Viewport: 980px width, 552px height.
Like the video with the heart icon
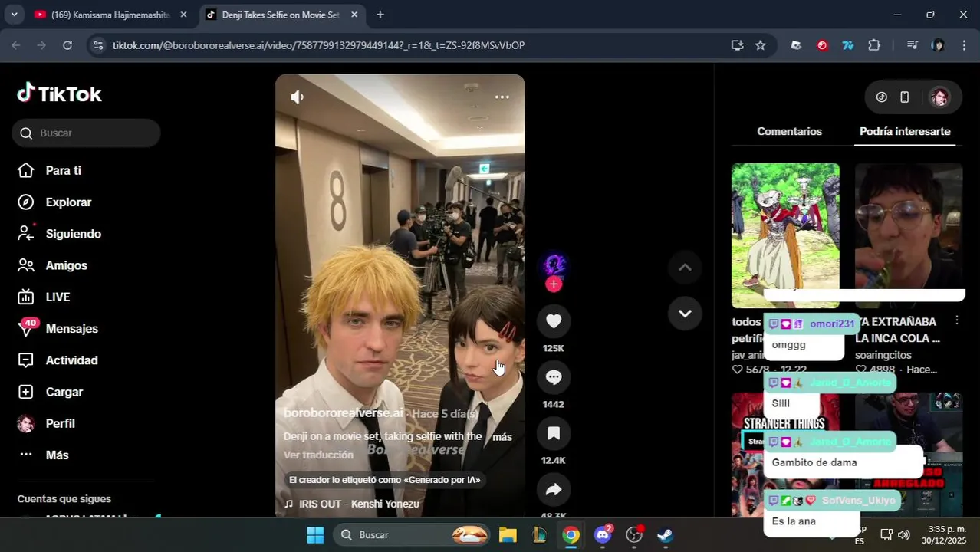click(554, 320)
